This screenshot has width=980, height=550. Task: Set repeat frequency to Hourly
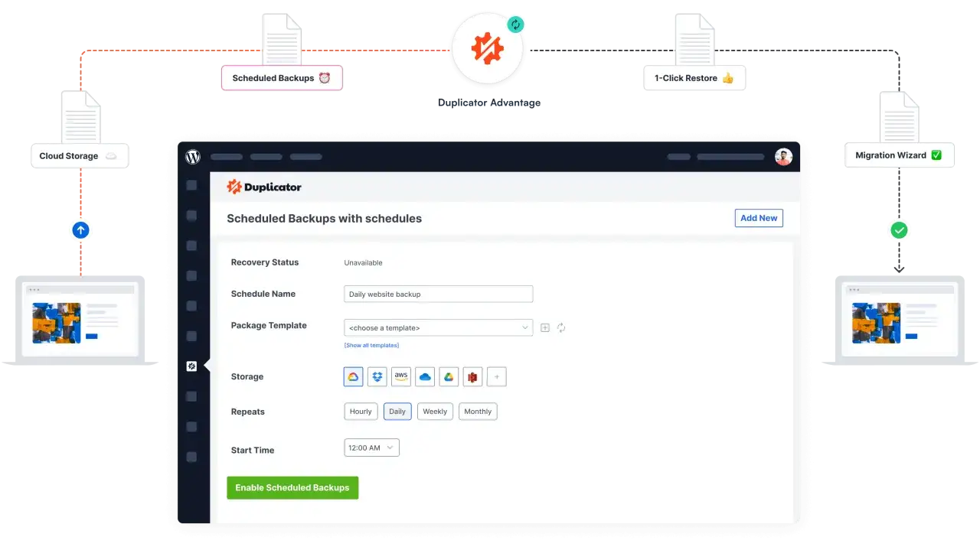pyautogui.click(x=361, y=412)
